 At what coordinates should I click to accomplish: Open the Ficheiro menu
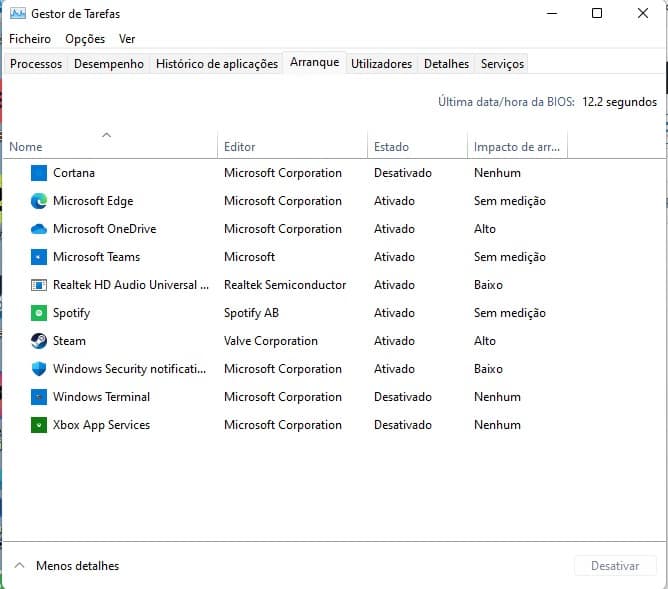[30, 39]
